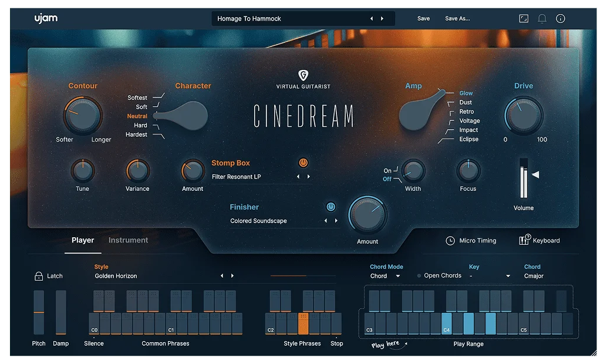Click the Volume slider arrow handle
Viewport: 607px width, 364px height.
pos(535,174)
